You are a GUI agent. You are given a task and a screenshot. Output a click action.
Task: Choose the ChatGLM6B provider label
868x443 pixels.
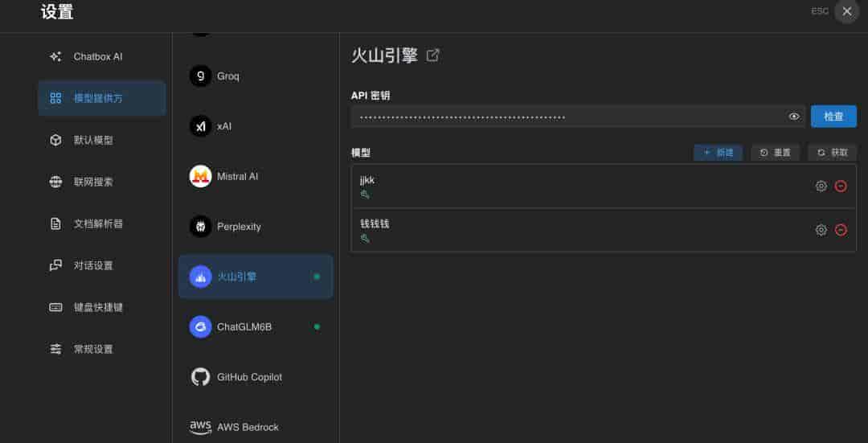pyautogui.click(x=244, y=327)
